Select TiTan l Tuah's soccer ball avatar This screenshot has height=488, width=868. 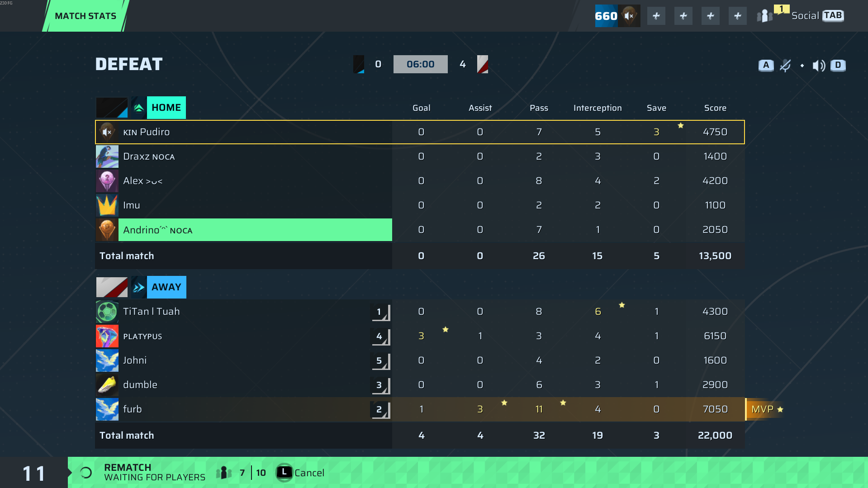point(107,312)
